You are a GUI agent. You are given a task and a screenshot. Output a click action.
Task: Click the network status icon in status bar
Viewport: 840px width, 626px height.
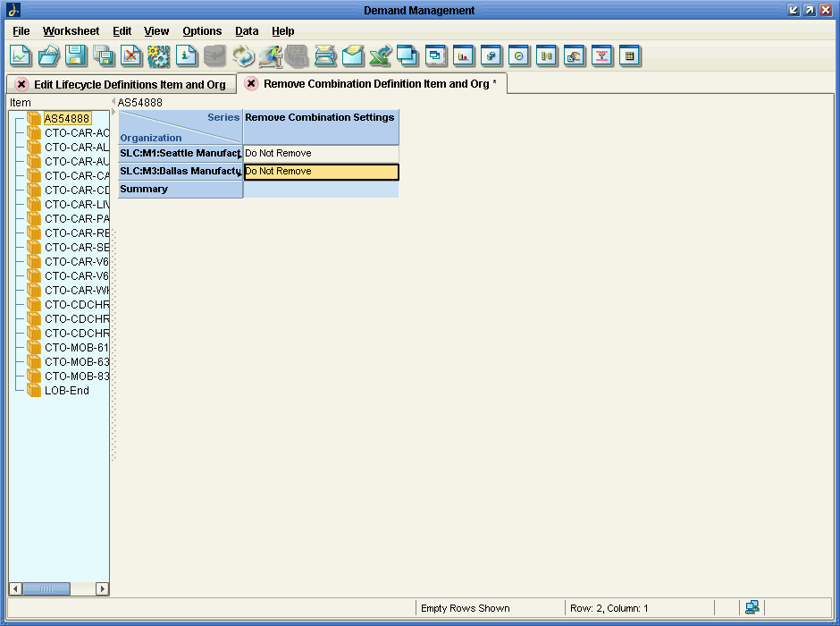point(752,607)
